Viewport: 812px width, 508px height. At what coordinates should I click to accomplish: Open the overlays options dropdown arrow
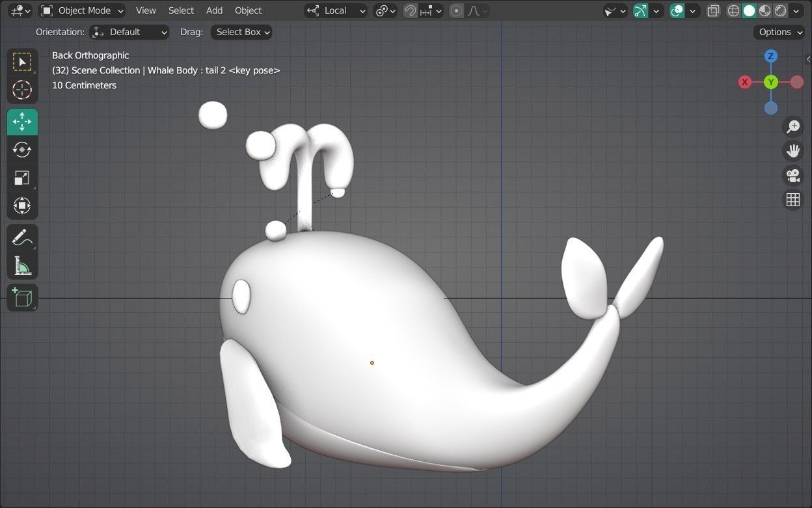[693, 10]
